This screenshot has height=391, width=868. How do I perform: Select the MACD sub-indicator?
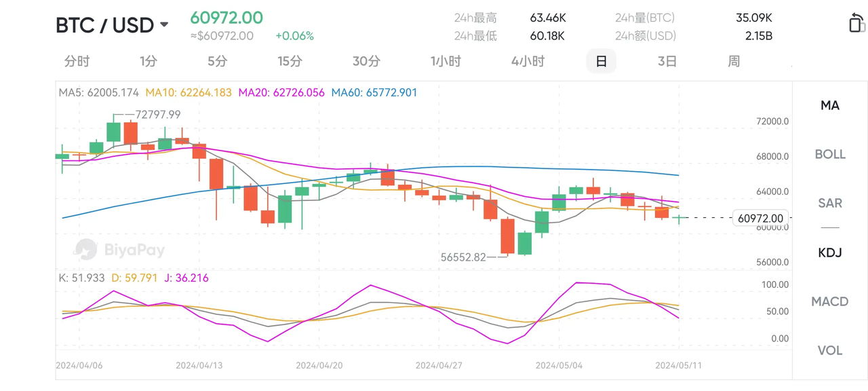(830, 301)
